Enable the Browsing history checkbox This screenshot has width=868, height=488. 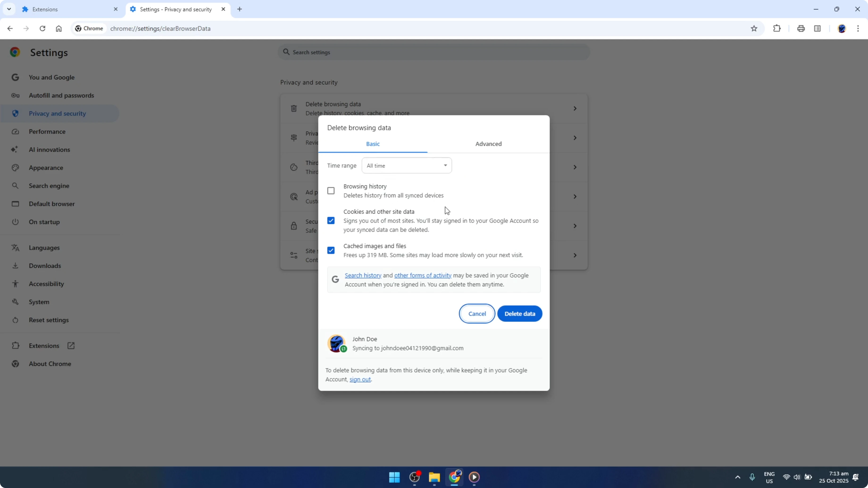click(331, 190)
